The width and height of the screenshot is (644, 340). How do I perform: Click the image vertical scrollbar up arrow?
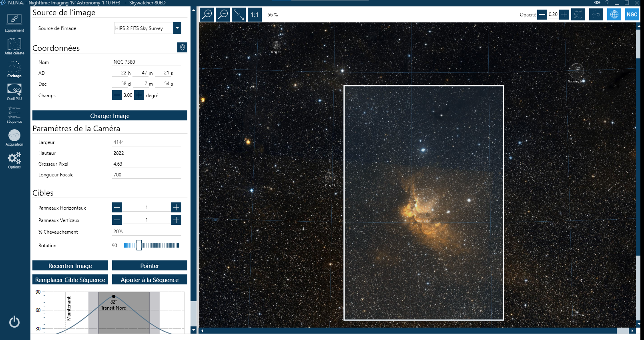pyautogui.click(x=638, y=26)
